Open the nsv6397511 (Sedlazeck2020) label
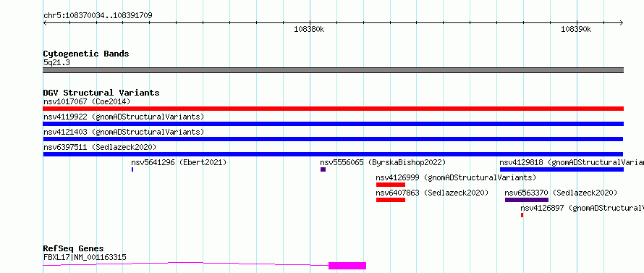Image resolution: width=644 pixels, height=273 pixels. click(x=100, y=147)
